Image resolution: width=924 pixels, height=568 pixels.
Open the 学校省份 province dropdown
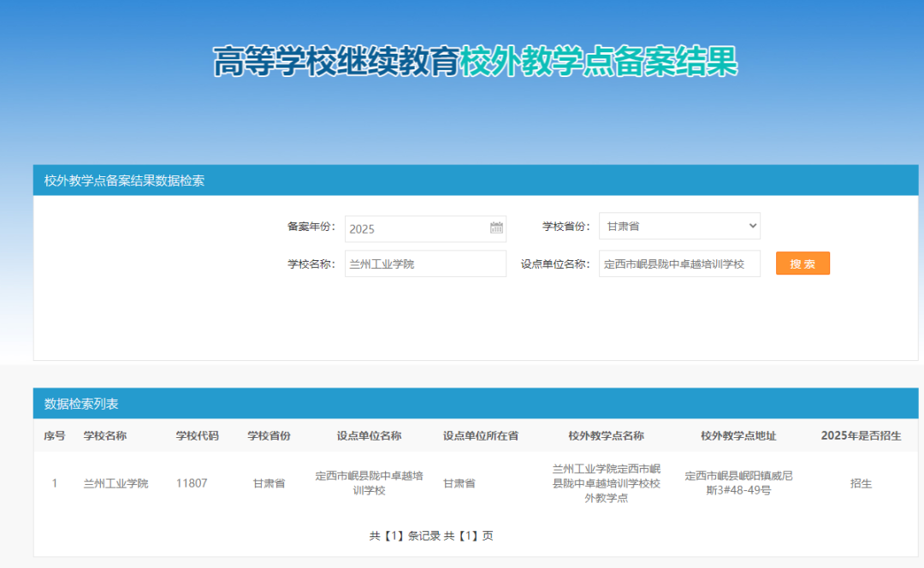click(679, 225)
